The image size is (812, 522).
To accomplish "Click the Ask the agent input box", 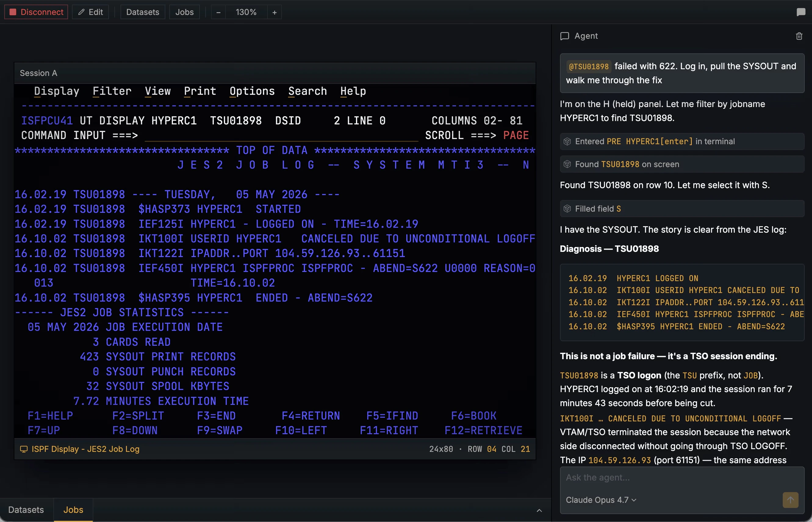I will pos(682,477).
